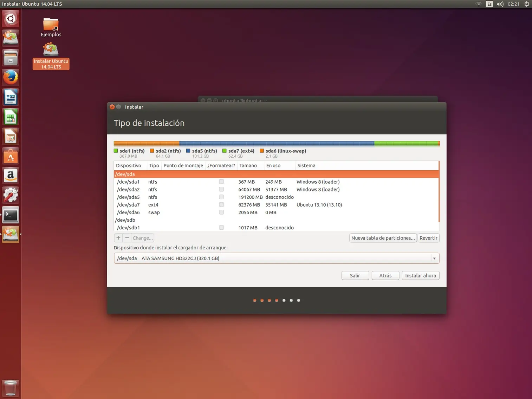Open the Wi-Fi network indicator
532x399 pixels.
pos(479,4)
